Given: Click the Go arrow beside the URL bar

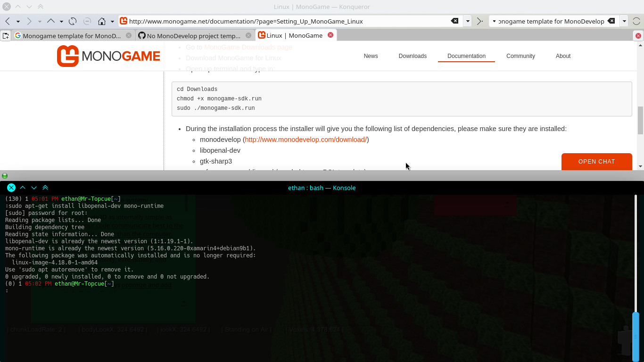Looking at the screenshot, I should tap(479, 21).
